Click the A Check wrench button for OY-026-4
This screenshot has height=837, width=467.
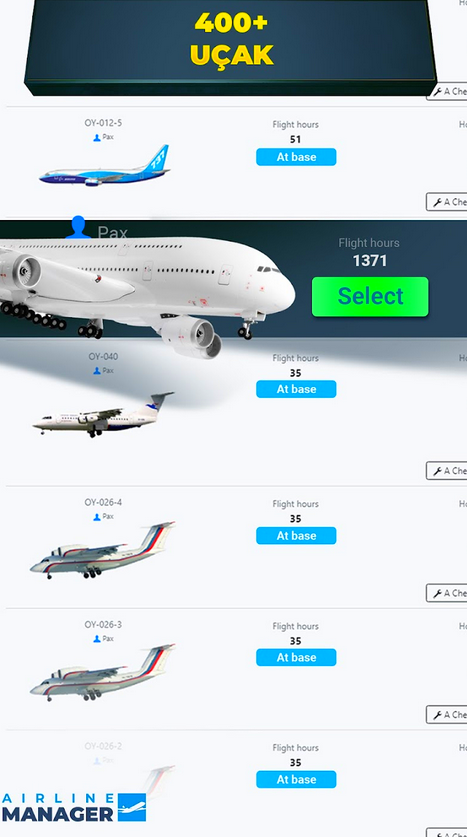pos(447,593)
